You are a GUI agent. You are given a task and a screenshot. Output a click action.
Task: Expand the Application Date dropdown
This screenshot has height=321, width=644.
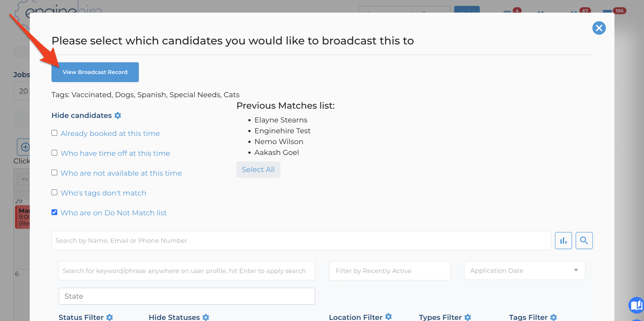[524, 270]
